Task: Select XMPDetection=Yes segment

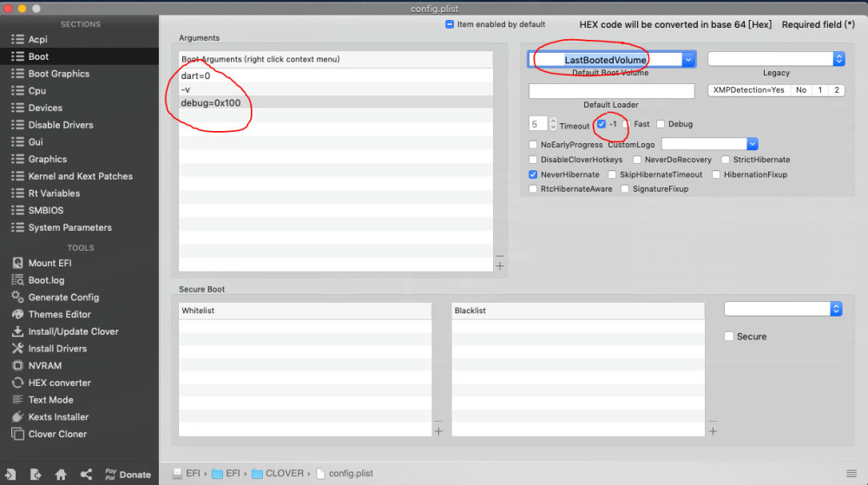Action: 749,90
